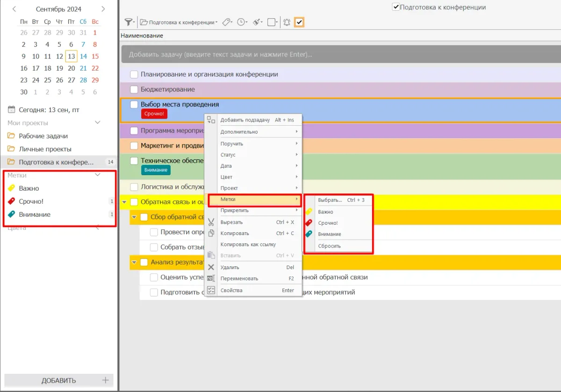Viewport: 561px width, 392px height.
Task: Collapse the Обратная связь task tree arrow
Action: pyautogui.click(x=124, y=202)
